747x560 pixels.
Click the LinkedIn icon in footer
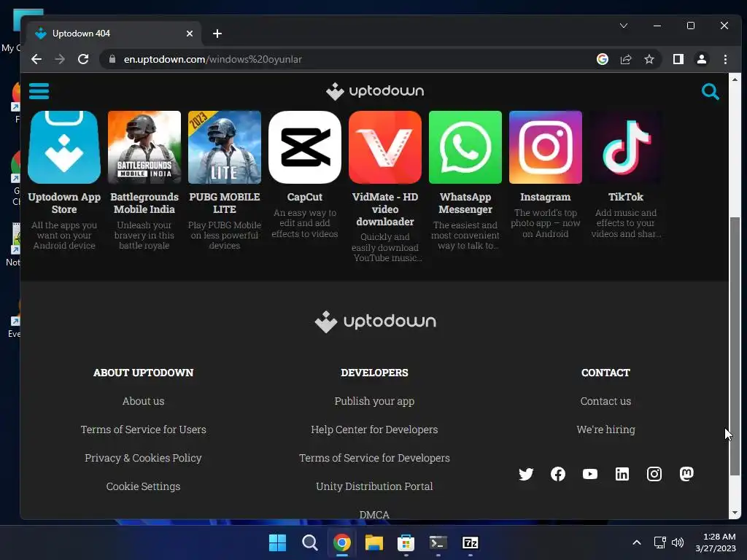[622, 474]
